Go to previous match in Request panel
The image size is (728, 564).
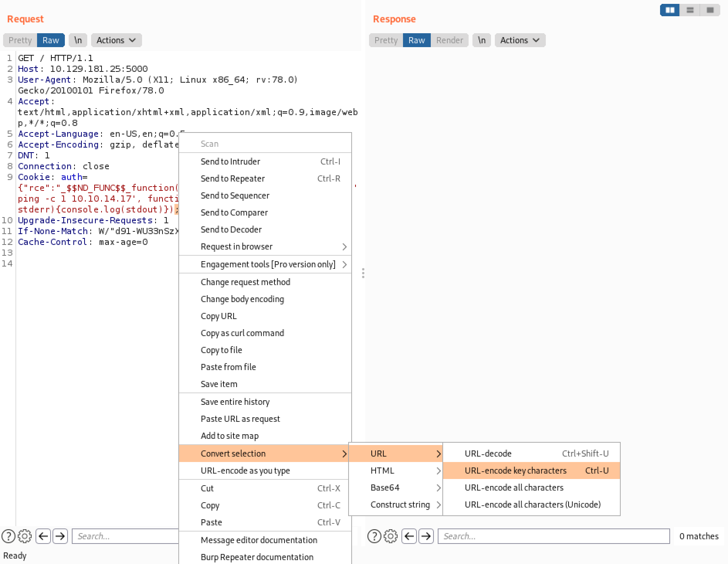[43, 536]
